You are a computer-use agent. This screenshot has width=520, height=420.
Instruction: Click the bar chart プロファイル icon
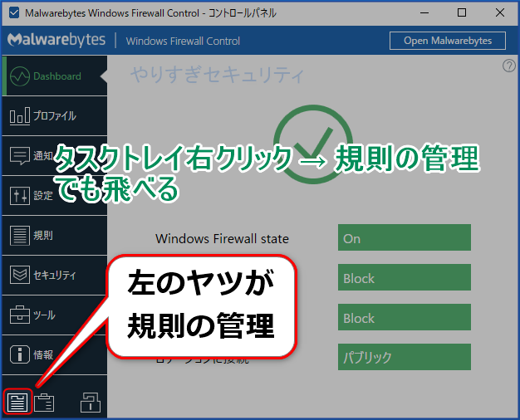pyautogui.click(x=20, y=116)
